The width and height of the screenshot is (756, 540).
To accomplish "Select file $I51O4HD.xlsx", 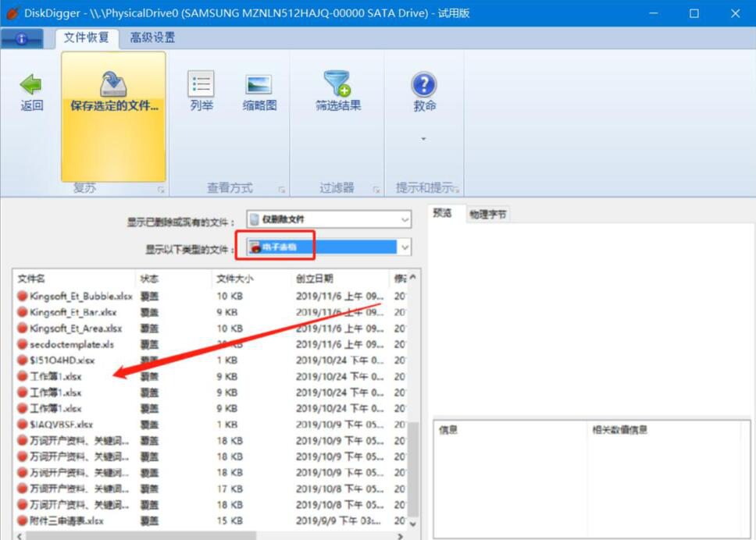I will click(62, 361).
